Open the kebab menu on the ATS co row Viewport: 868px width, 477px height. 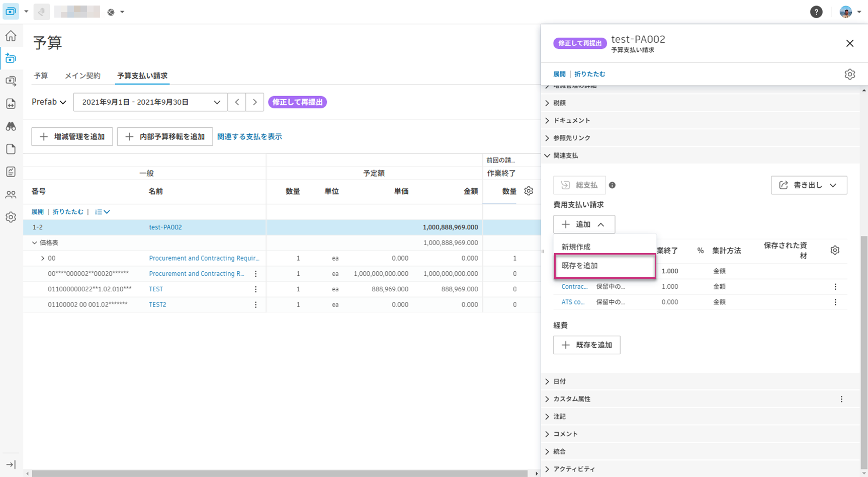[835, 302]
